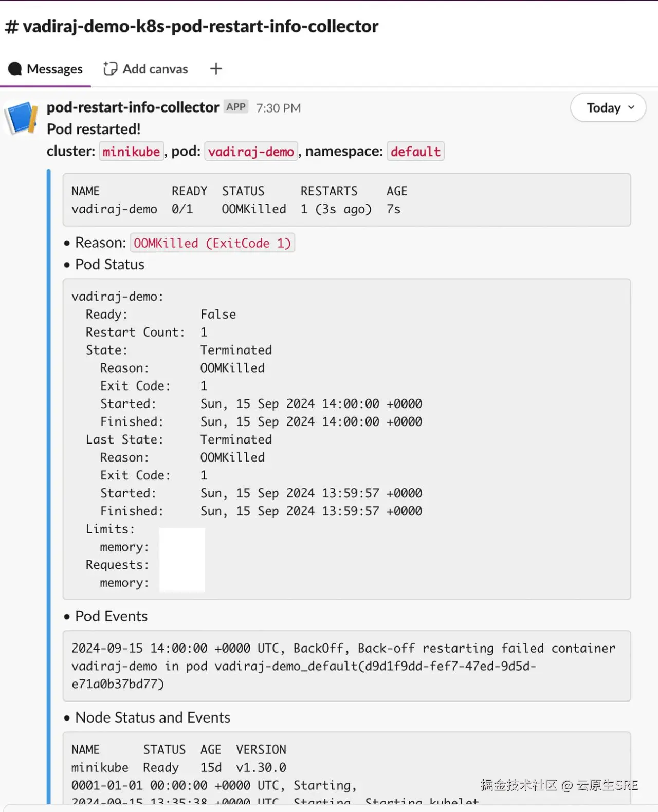Click the pod-restart-info-collector sender name
This screenshot has width=658, height=812.
coord(133,107)
